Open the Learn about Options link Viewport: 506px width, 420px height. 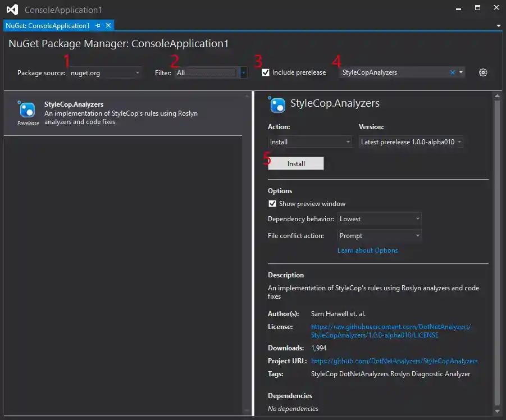[367, 250]
